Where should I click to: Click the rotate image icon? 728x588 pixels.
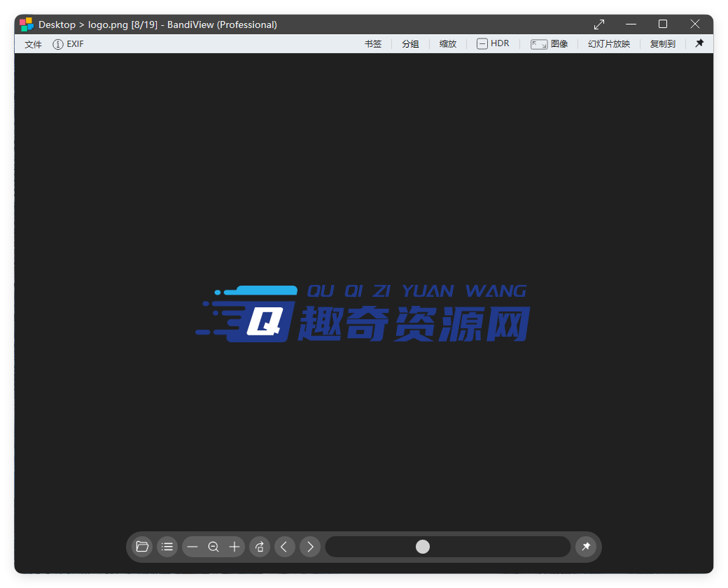click(x=259, y=547)
